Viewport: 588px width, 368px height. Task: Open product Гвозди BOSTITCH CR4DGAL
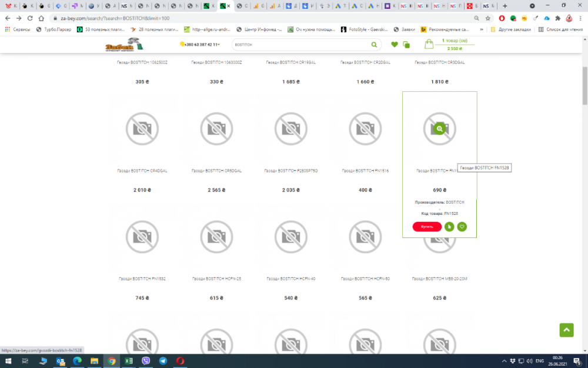pos(142,171)
